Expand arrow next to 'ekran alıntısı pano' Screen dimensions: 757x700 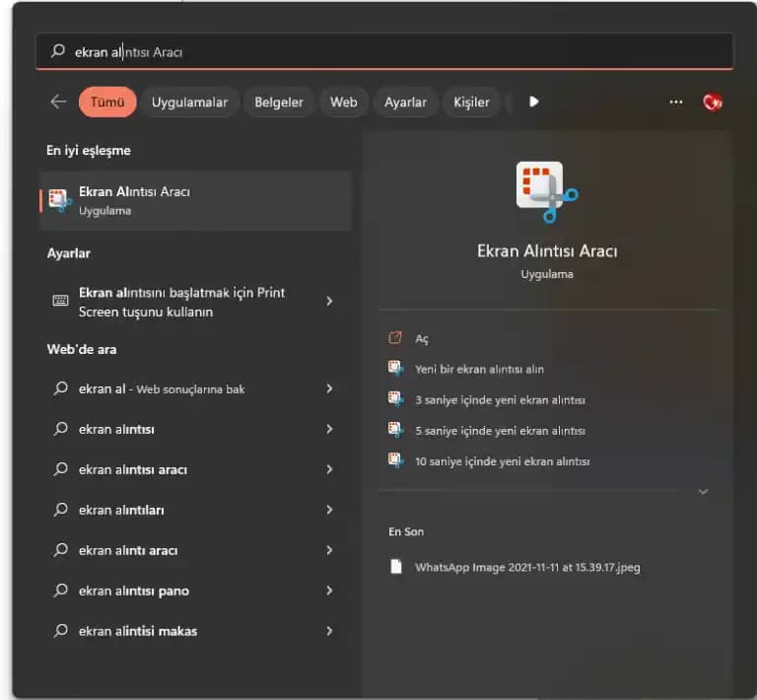(329, 591)
